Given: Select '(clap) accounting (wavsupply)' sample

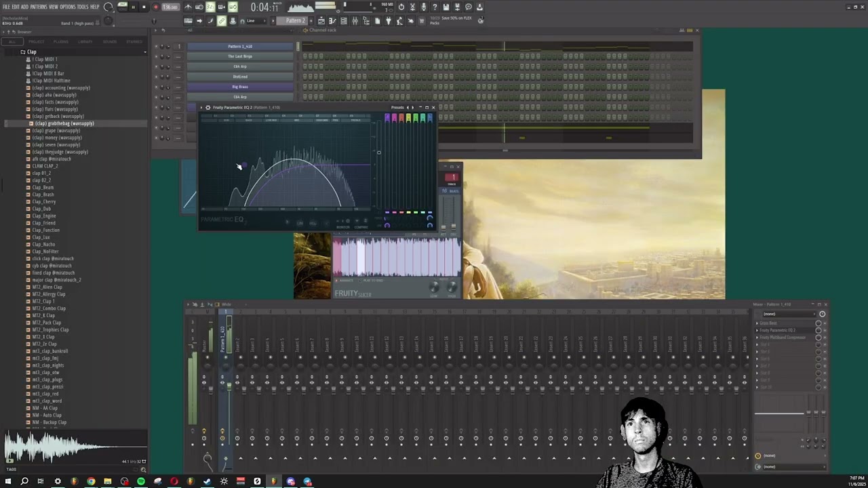Looking at the screenshot, I should [x=61, y=87].
